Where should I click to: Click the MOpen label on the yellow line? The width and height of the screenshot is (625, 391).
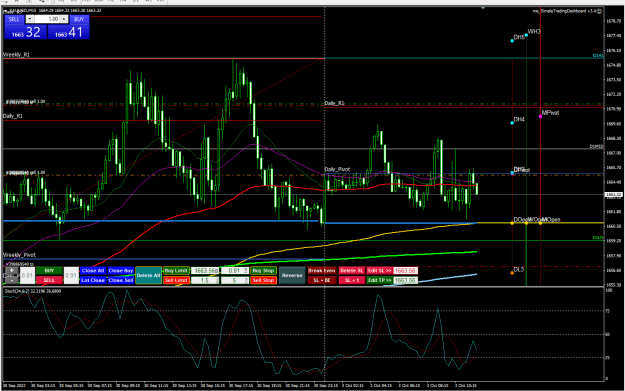point(551,220)
